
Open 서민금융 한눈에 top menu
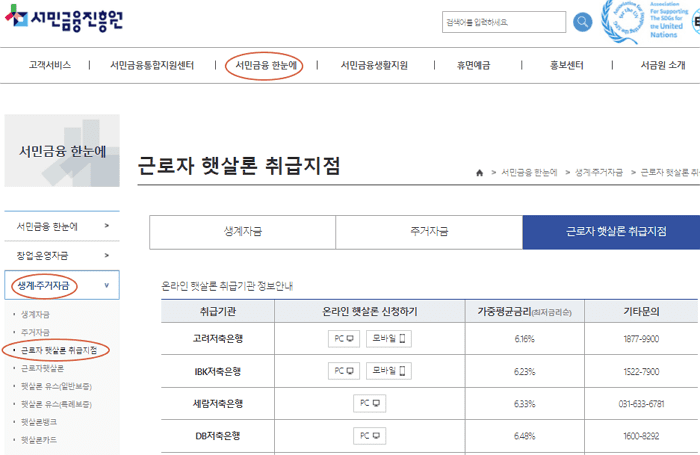click(x=266, y=65)
